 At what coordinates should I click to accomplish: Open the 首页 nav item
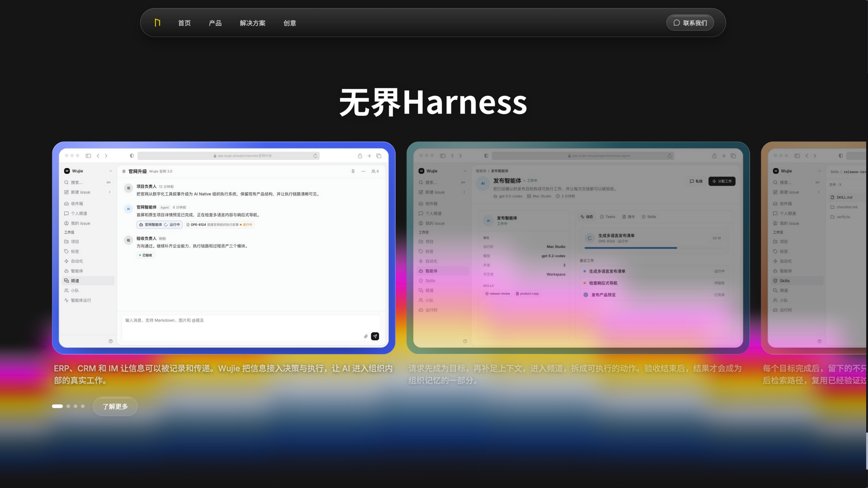click(184, 23)
